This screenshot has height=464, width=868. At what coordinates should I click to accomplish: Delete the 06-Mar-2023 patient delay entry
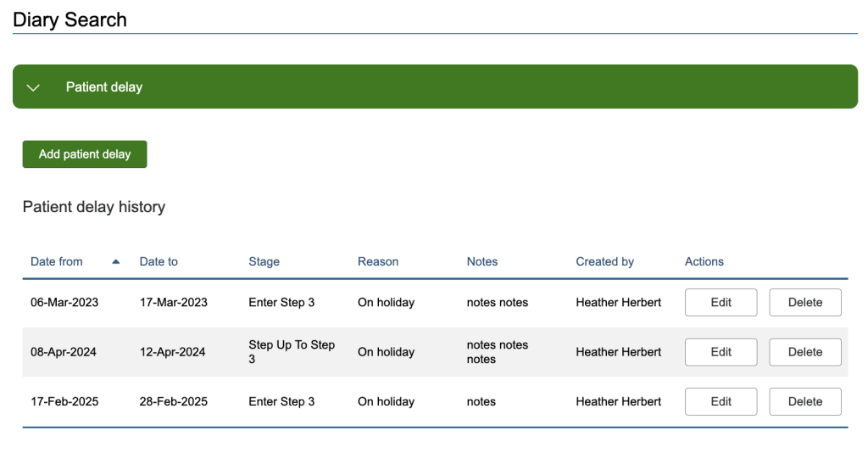click(x=804, y=303)
